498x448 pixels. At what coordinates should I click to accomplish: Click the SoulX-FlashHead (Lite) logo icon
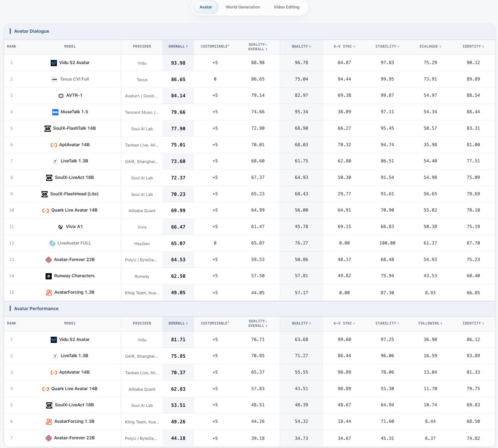pyautogui.click(x=45, y=194)
